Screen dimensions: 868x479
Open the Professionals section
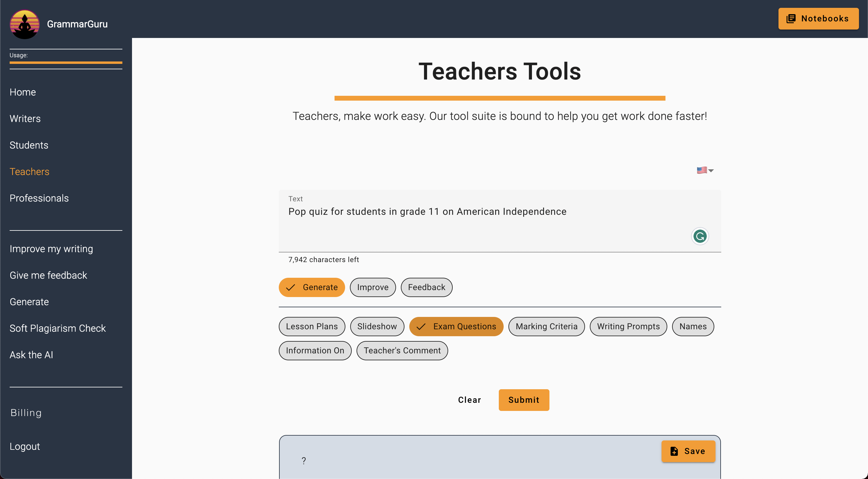(x=39, y=198)
